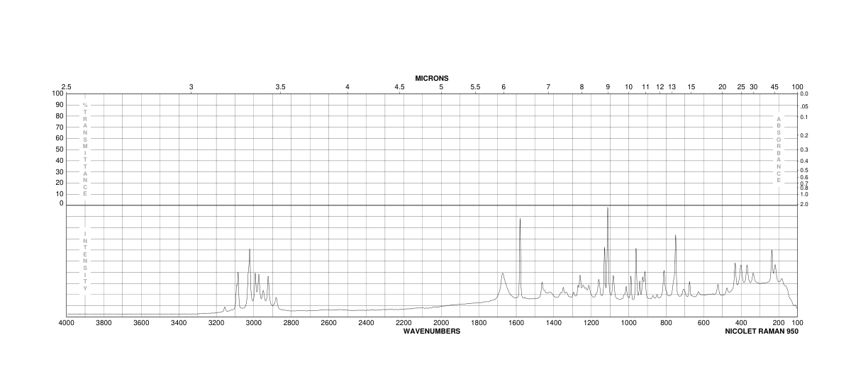Click the 45 value on microns axis
868x374 pixels.
click(774, 86)
